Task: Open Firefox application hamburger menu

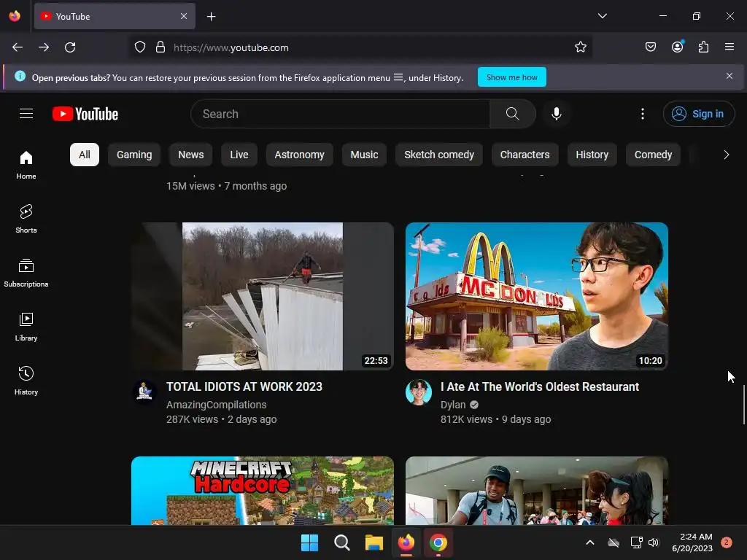Action: pos(729,47)
